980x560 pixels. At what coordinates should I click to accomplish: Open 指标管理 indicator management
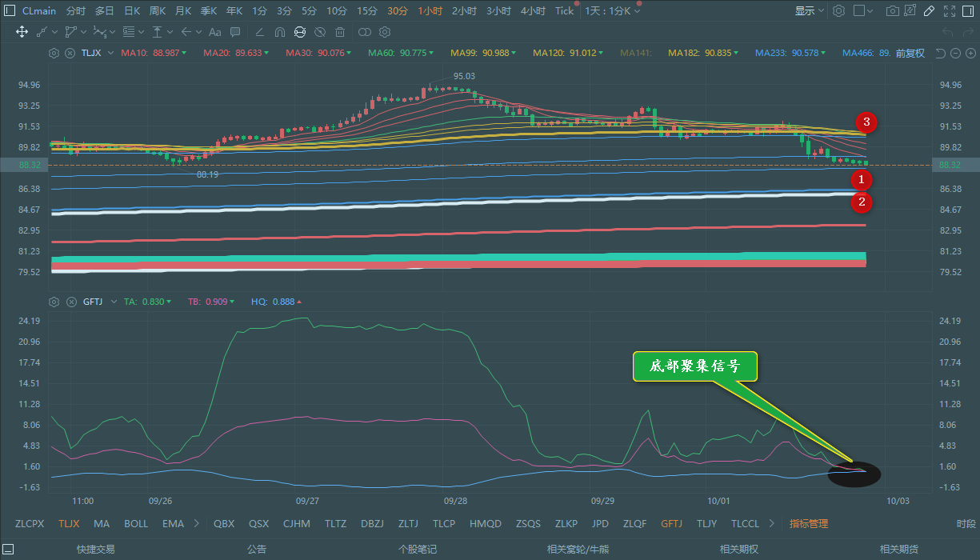809,524
